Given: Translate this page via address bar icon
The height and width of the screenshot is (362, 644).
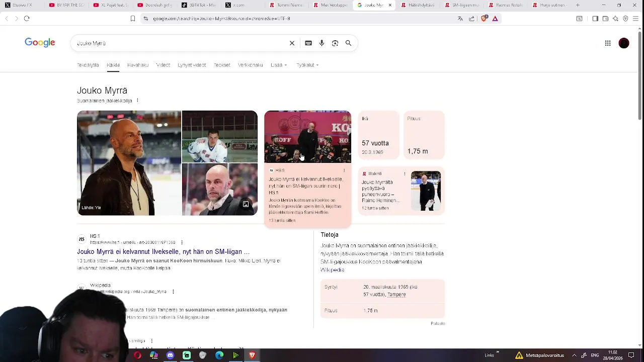Looking at the screenshot, I should coord(460,19).
